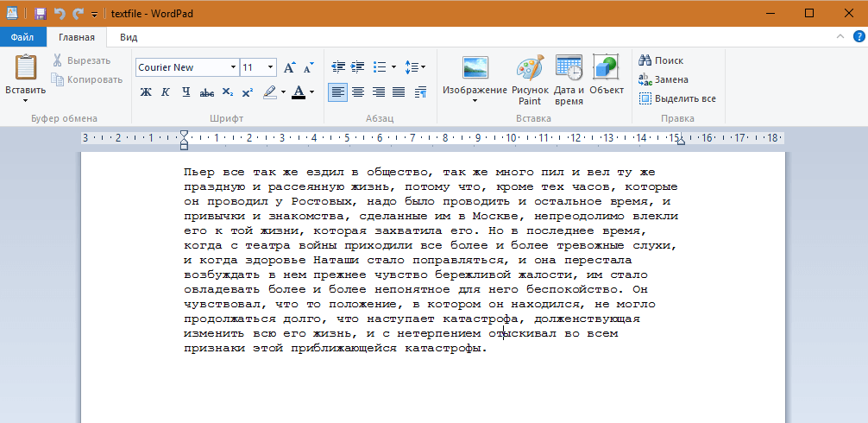The width and height of the screenshot is (868, 423).
Task: Decrease paragraph indent
Action: (x=337, y=67)
